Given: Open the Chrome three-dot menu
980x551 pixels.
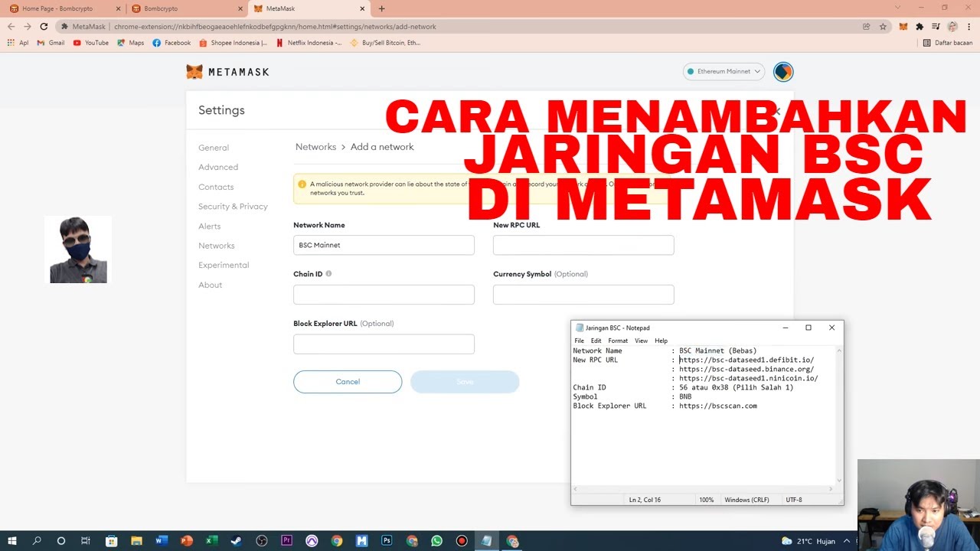Looking at the screenshot, I should pos(969,27).
